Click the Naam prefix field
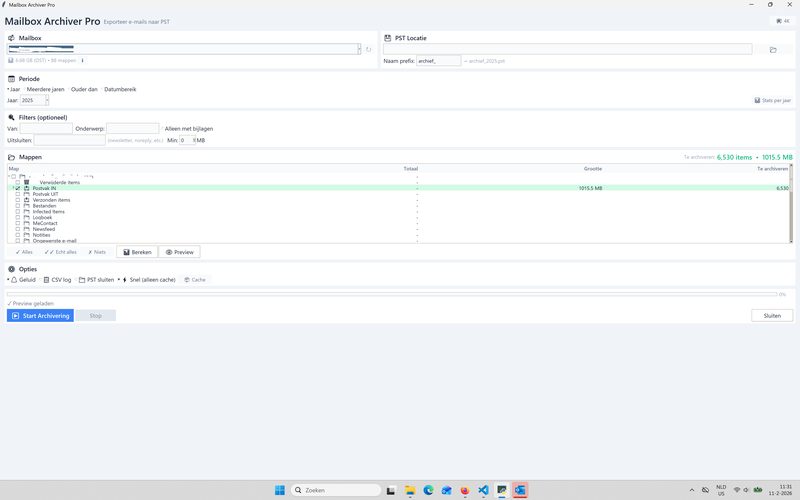Screen dimensions: 800x500 coord(438,61)
